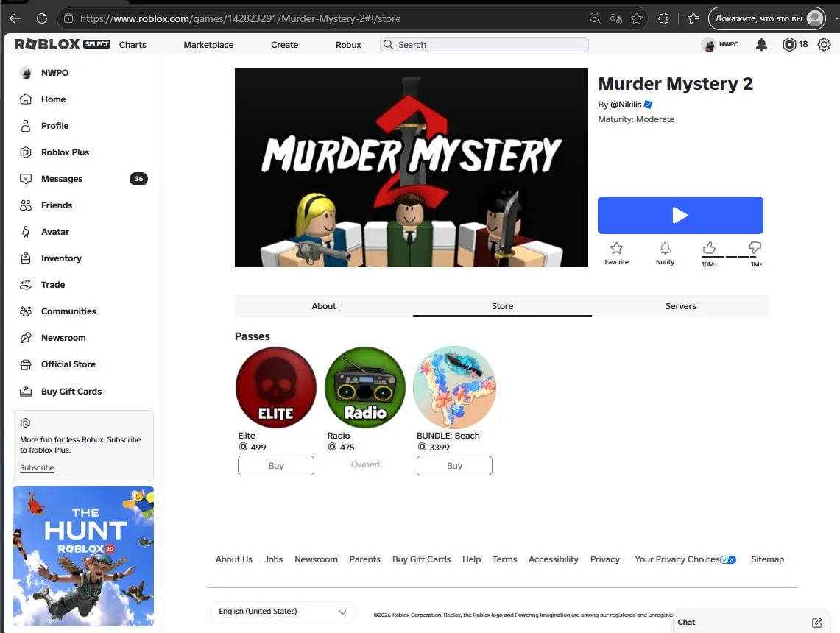
Task: Like the game with thumbs up
Action: [x=709, y=247]
